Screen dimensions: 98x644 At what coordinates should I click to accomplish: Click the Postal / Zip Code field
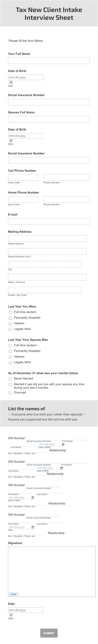click(x=45, y=290)
